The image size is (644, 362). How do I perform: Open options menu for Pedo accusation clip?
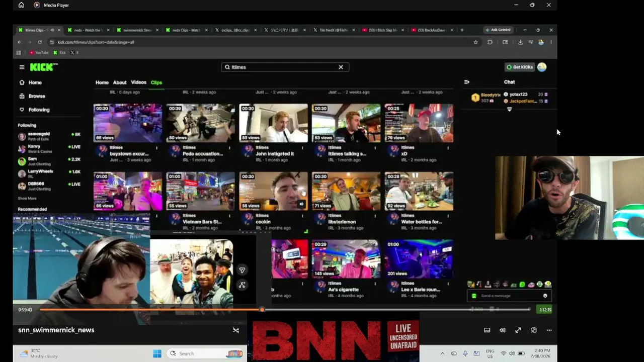229,148
